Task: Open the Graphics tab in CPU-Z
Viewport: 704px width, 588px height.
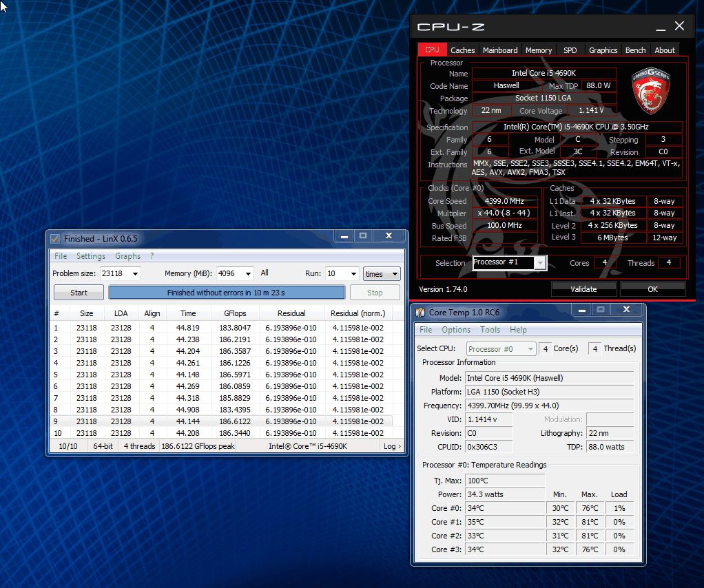Action: pos(603,50)
